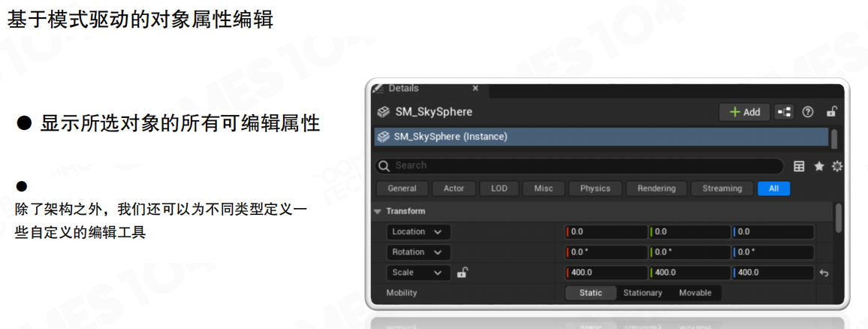The width and height of the screenshot is (868, 329).
Task: Close the Details tab
Action: pyautogui.click(x=475, y=89)
